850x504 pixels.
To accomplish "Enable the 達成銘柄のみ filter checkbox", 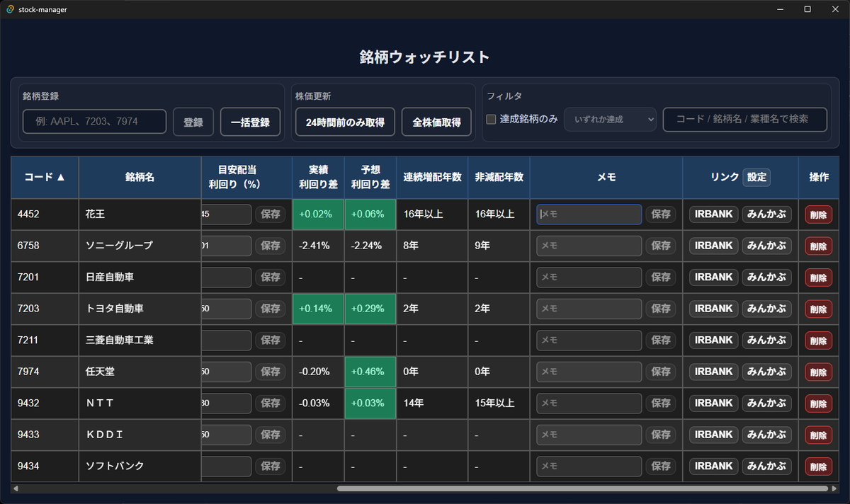I will [x=490, y=119].
